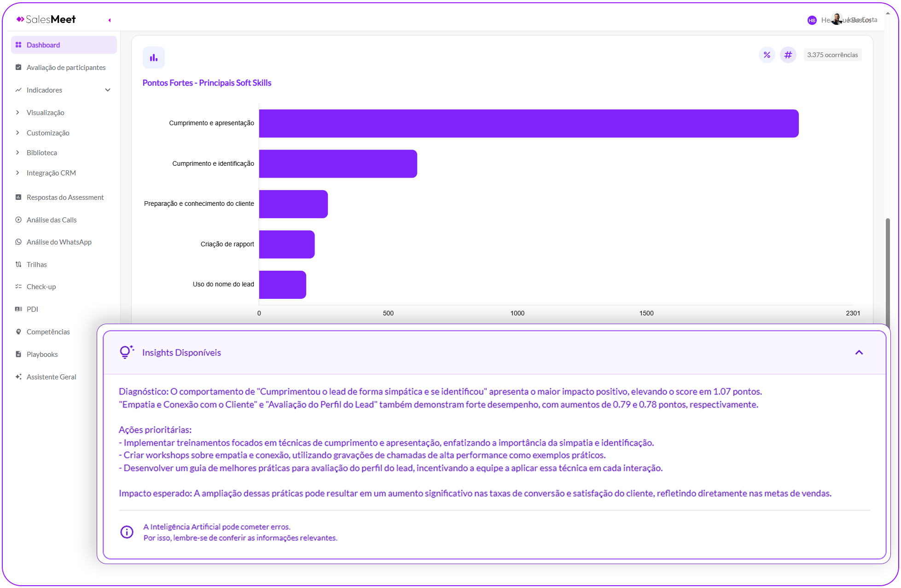Collapse the sidebar with arrow icon
This screenshot has height=588, width=901.
pyautogui.click(x=110, y=20)
